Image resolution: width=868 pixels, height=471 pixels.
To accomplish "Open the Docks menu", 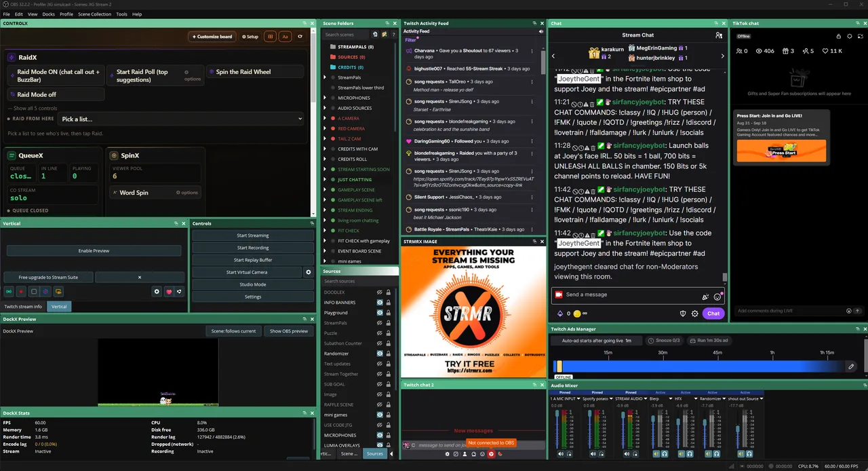I will tap(49, 14).
